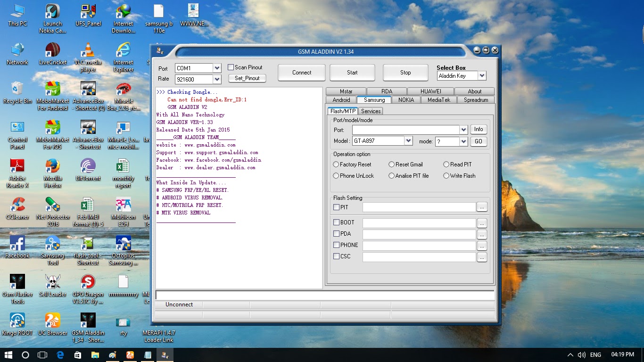Select the UC Browser desktop icon
644x362 pixels.
[52, 324]
